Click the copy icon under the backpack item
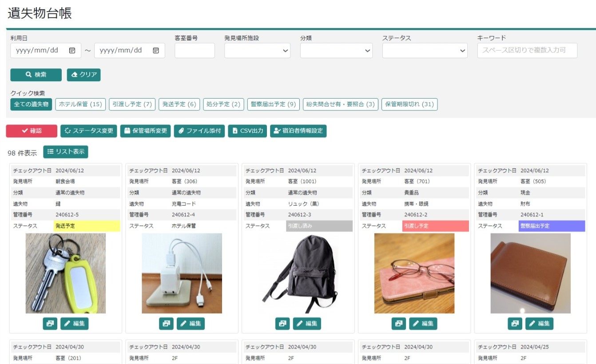Image resolution: width=596 pixels, height=364 pixels. coord(282,324)
